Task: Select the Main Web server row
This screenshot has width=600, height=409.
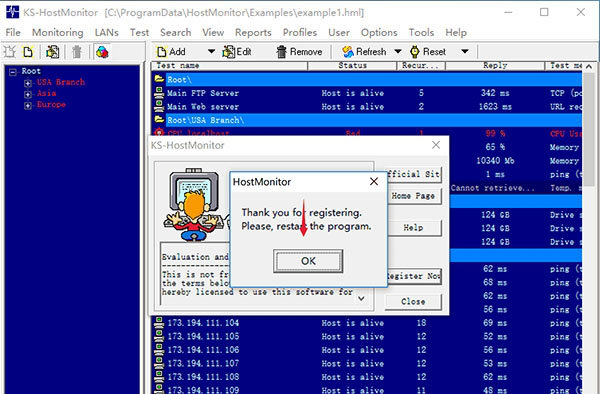Action: [x=367, y=106]
